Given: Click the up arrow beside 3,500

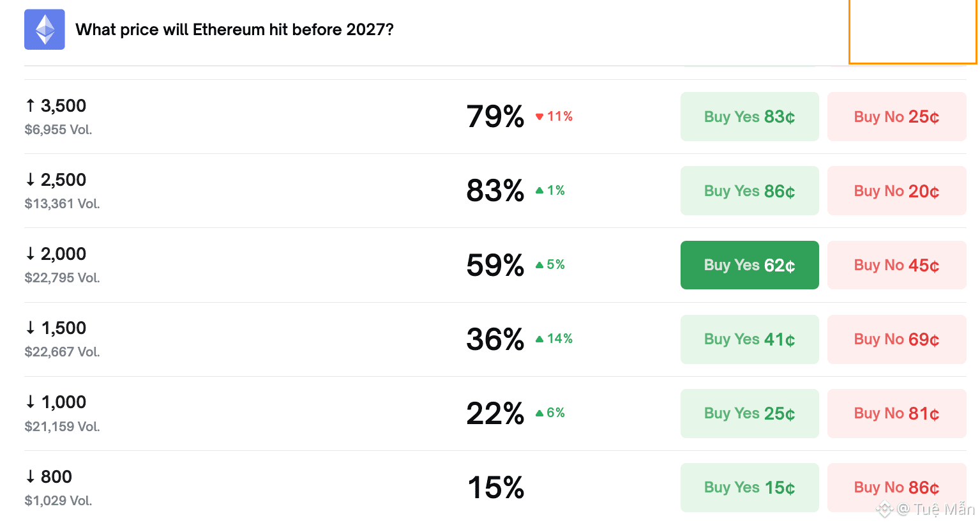Looking at the screenshot, I should [x=30, y=106].
